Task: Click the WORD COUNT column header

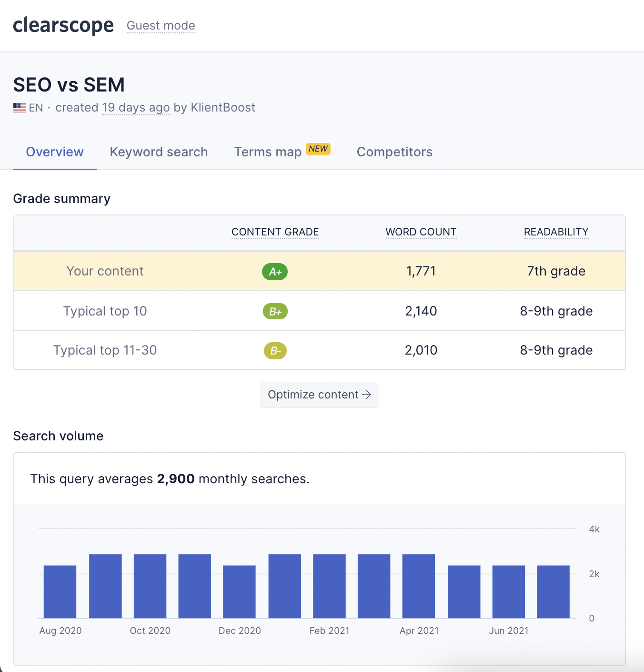Action: pyautogui.click(x=421, y=232)
